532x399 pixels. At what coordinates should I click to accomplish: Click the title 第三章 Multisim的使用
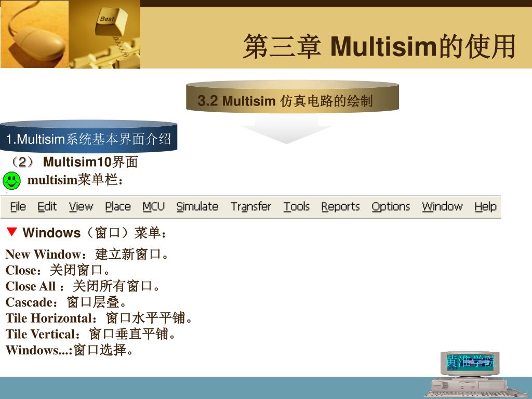coord(379,46)
